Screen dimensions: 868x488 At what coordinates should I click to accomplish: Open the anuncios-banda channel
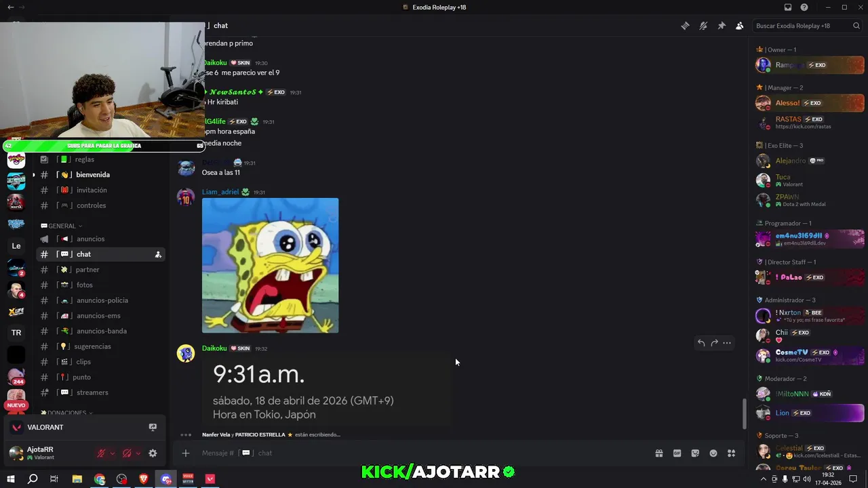click(x=100, y=331)
